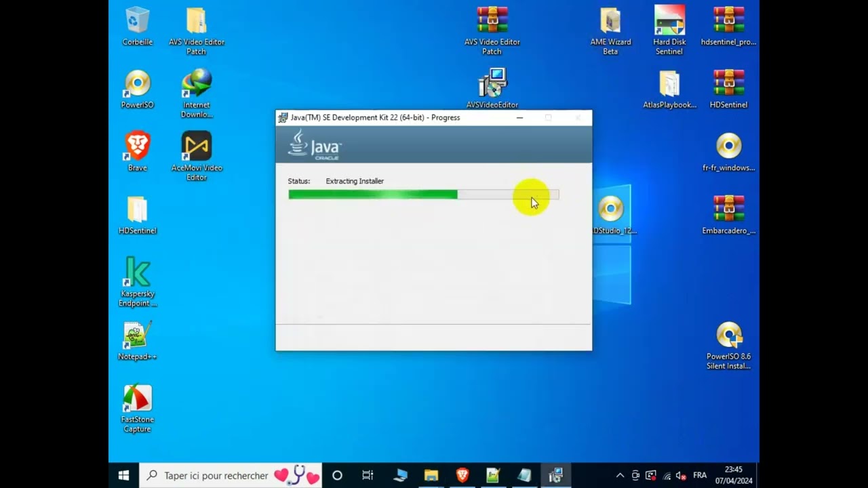Select the HDSentinel folder on the desktop
Viewport: 868px width, 488px height.
click(137, 216)
